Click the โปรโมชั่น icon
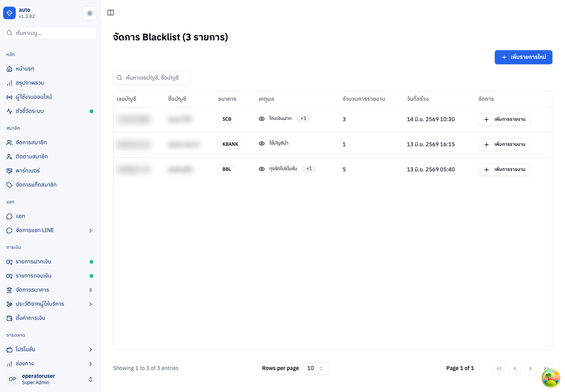The height and width of the screenshot is (392, 565). [9, 349]
